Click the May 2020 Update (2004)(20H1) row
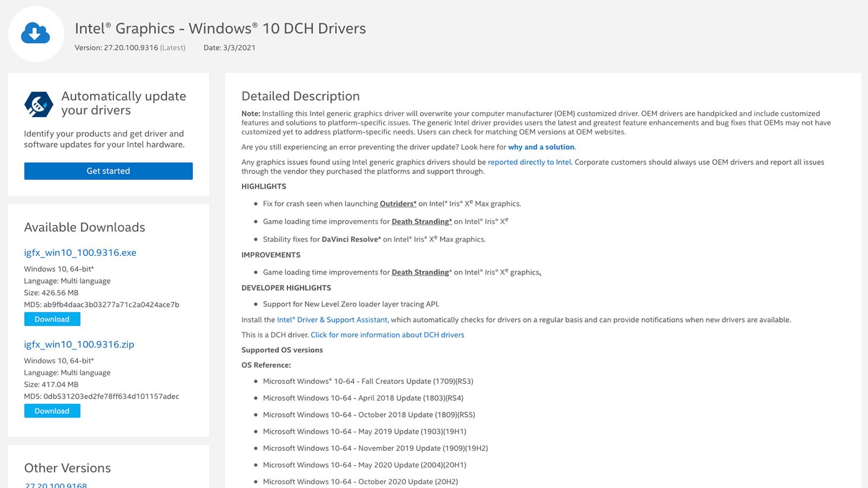Image resolution: width=868 pixels, height=488 pixels. [365, 465]
